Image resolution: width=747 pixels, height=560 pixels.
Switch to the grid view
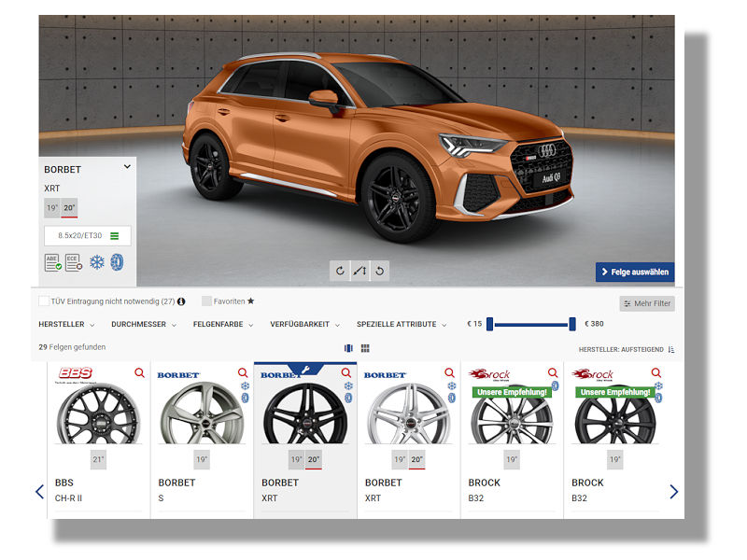tap(365, 348)
